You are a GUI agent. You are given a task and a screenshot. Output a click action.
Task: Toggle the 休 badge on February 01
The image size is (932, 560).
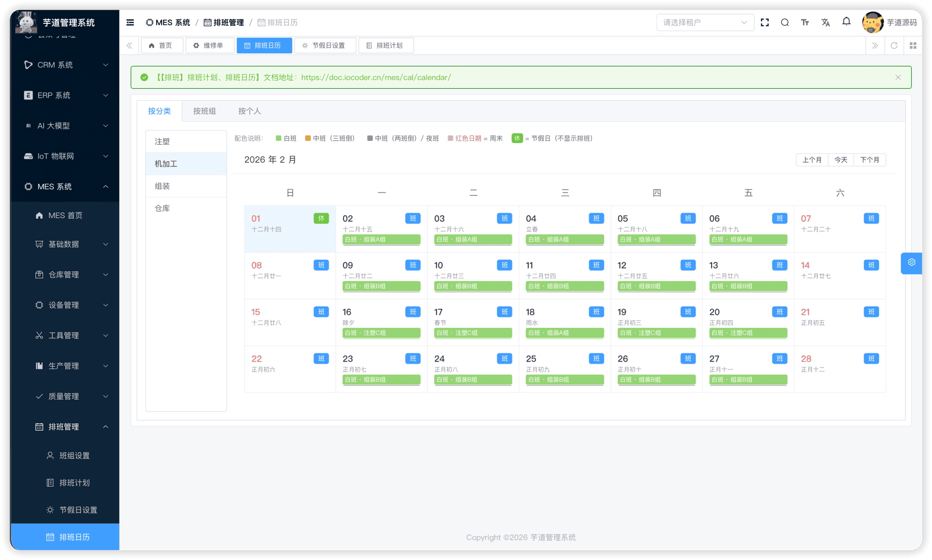[321, 219]
